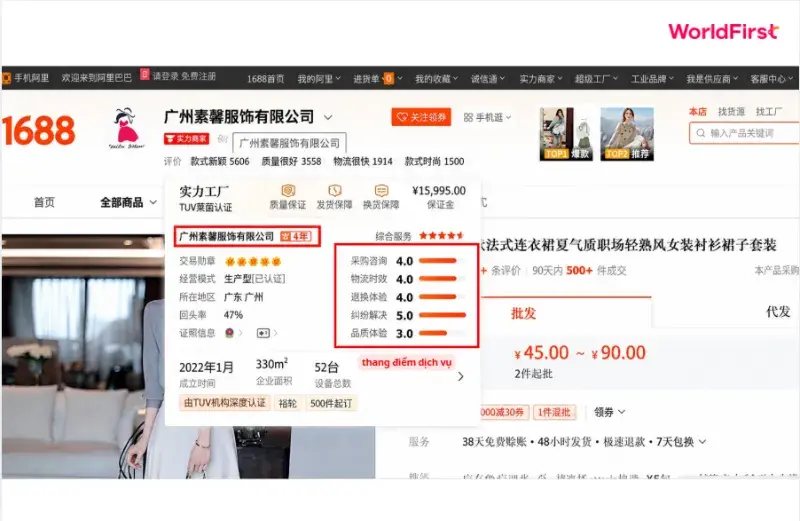Click the 质量保证 shield icon

(x=288, y=191)
